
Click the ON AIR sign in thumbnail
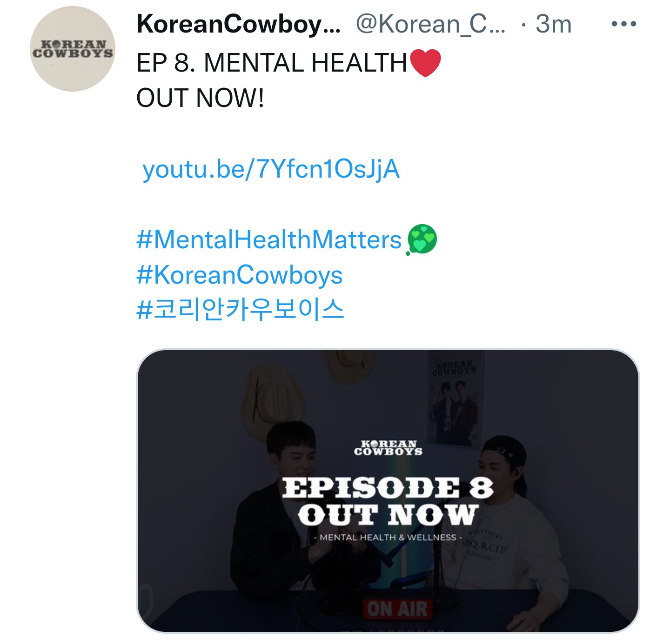(x=397, y=609)
